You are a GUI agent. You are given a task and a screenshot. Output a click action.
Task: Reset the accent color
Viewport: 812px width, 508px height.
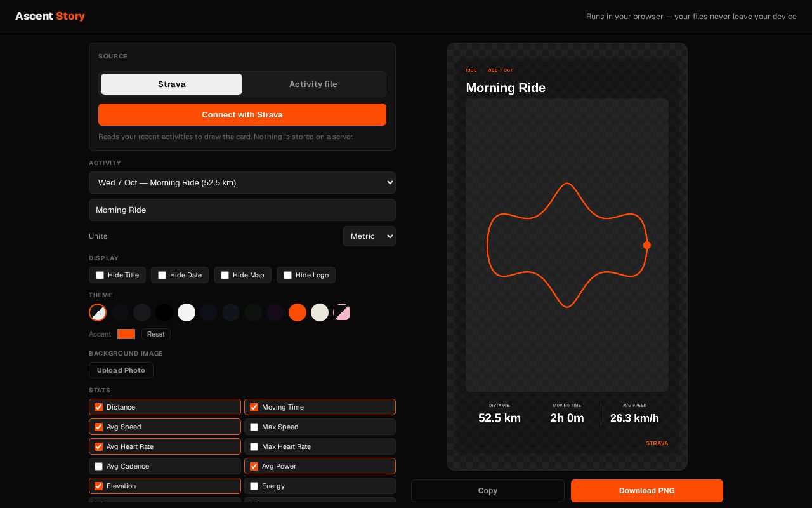tap(156, 334)
